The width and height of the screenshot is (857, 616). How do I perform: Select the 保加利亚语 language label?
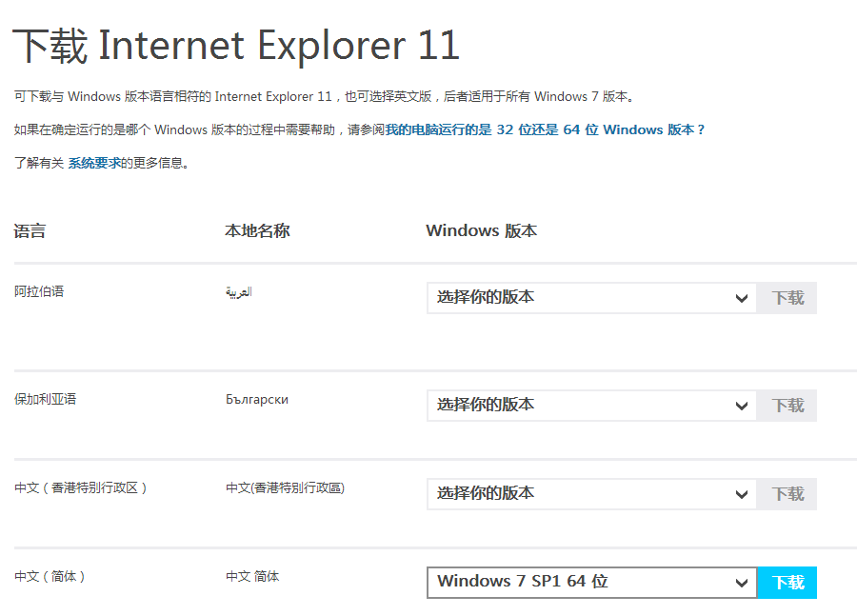point(45,399)
